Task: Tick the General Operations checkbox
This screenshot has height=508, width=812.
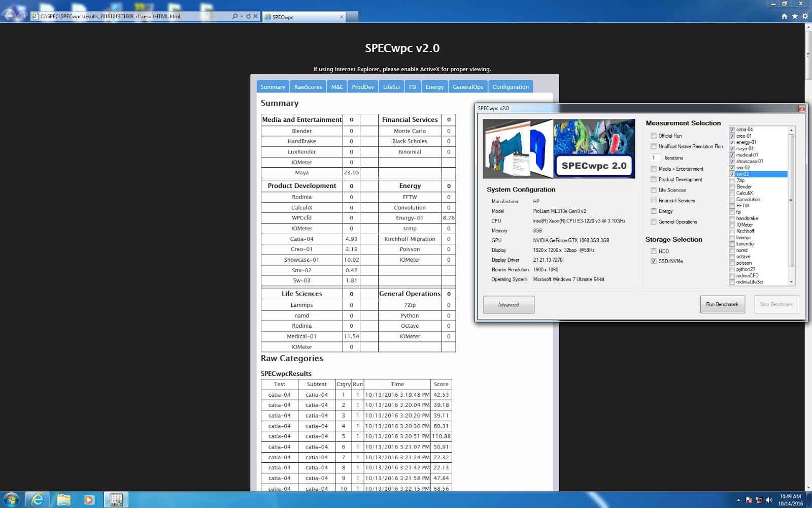Action: pos(654,222)
